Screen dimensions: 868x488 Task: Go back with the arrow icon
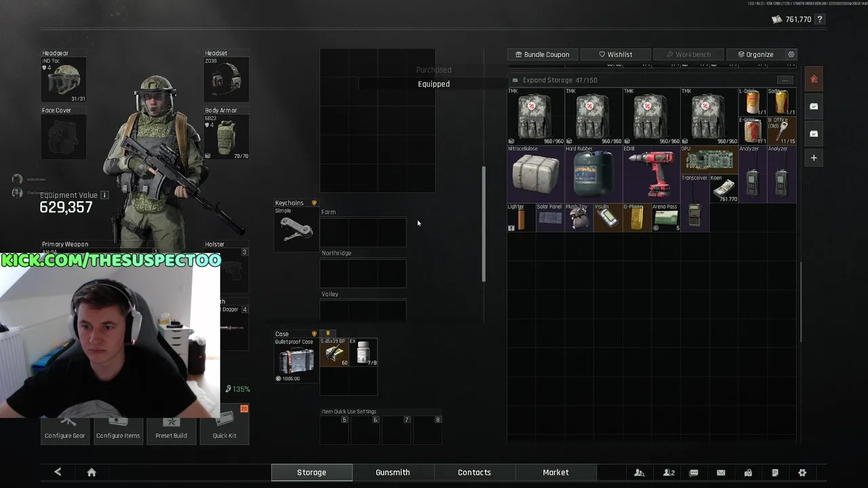pyautogui.click(x=58, y=472)
